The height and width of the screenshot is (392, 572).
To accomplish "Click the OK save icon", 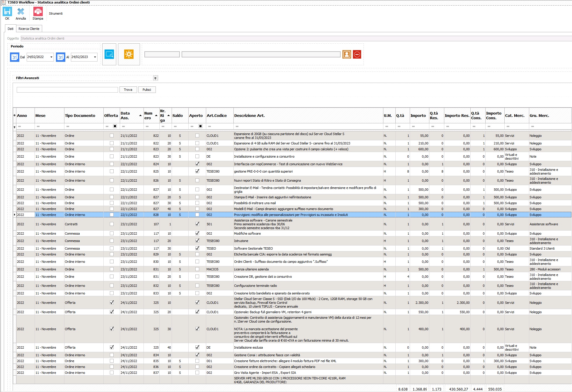I will 7,12.
